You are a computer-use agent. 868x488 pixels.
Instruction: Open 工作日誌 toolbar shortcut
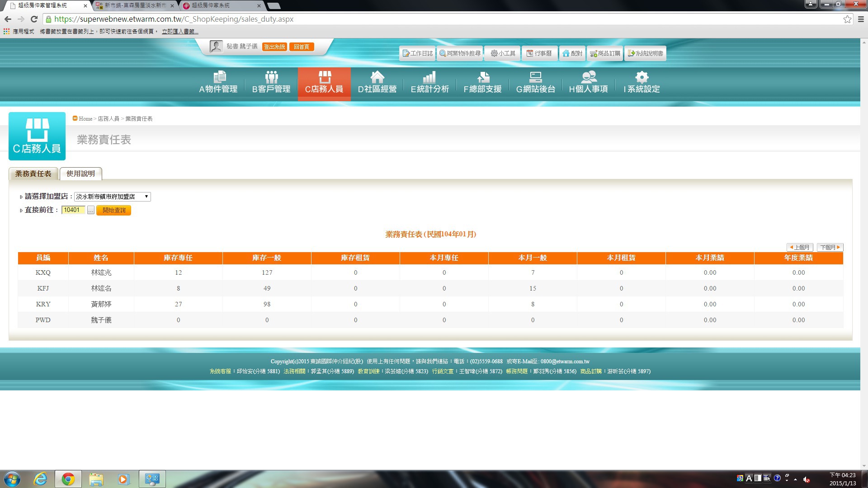tap(417, 53)
